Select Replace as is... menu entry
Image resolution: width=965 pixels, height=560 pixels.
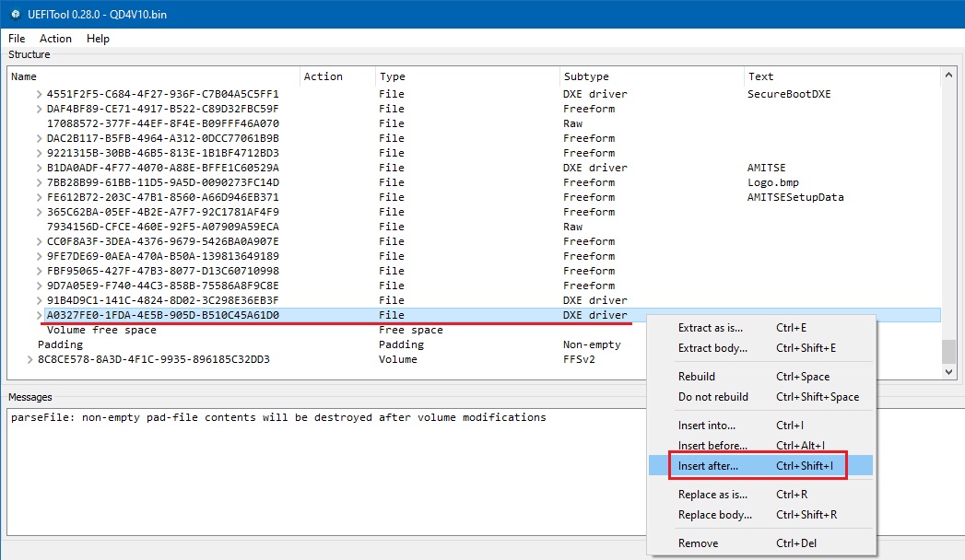click(760, 495)
